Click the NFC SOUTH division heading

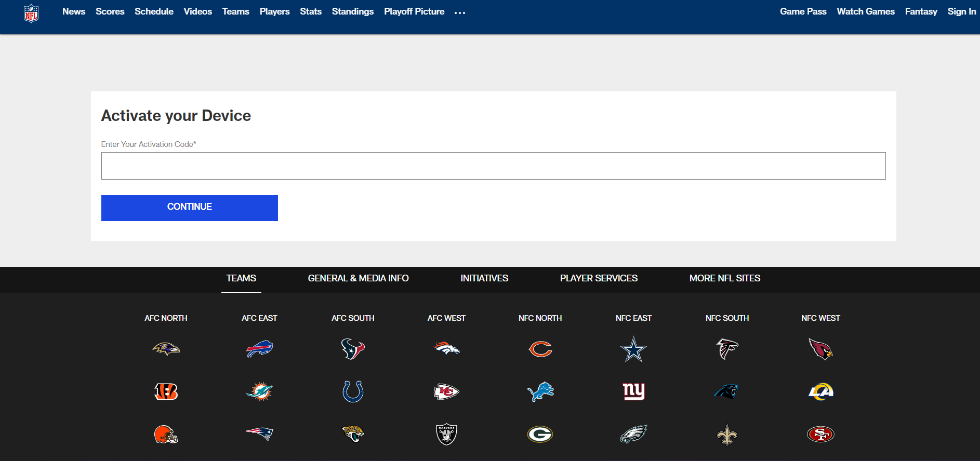click(x=727, y=318)
